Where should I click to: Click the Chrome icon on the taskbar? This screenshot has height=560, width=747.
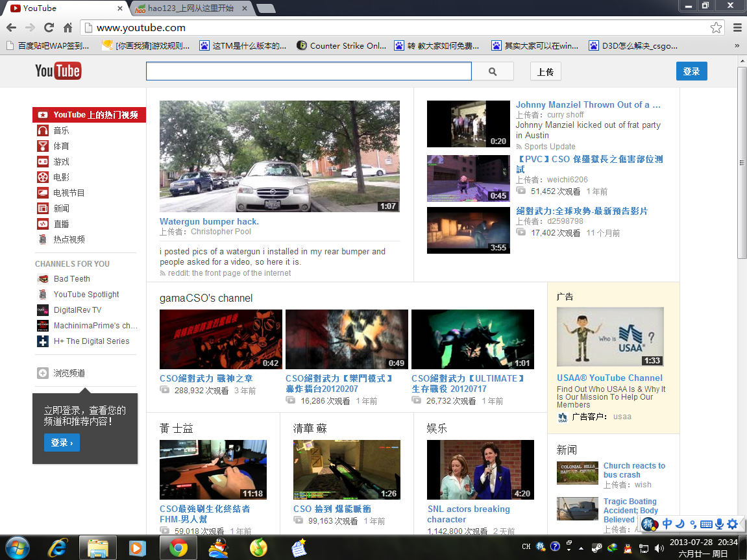pyautogui.click(x=178, y=548)
